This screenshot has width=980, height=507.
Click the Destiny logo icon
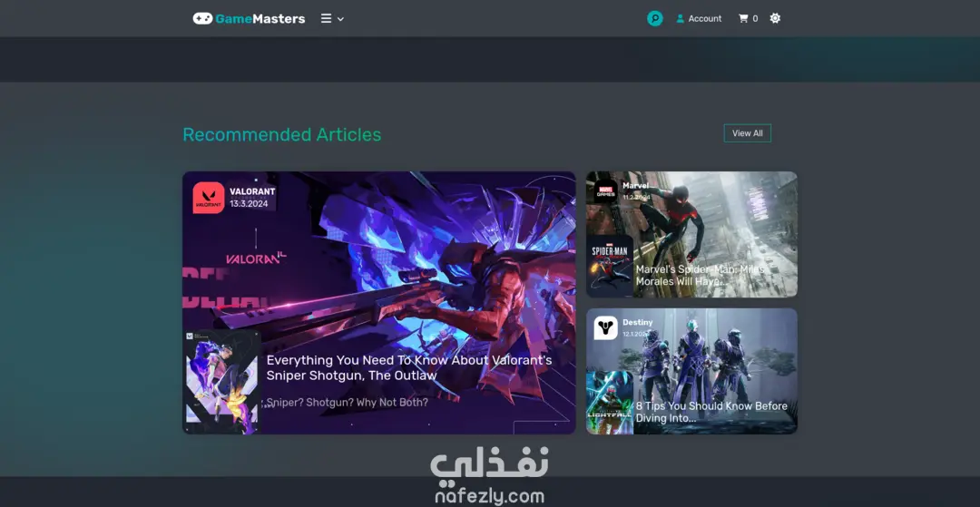605,327
